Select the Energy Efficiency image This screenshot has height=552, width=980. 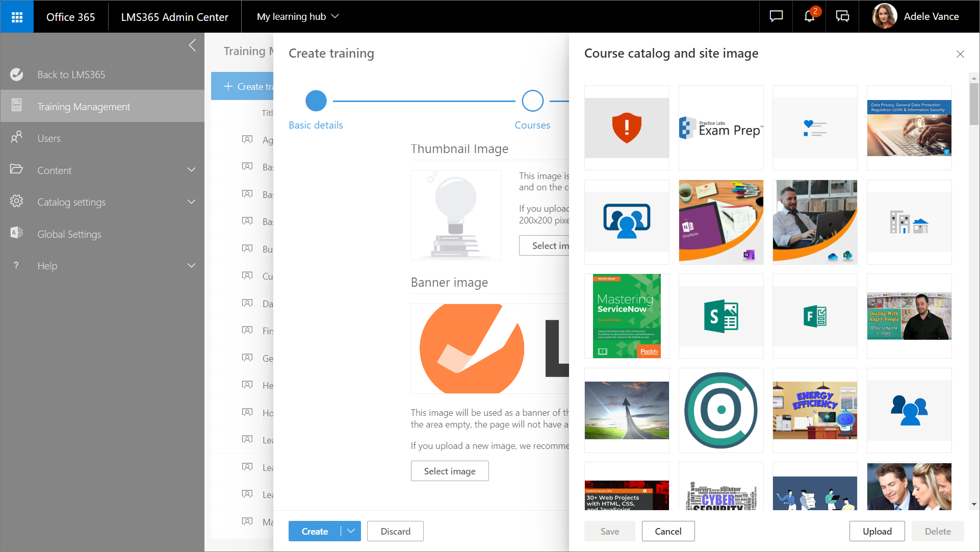[x=815, y=410]
